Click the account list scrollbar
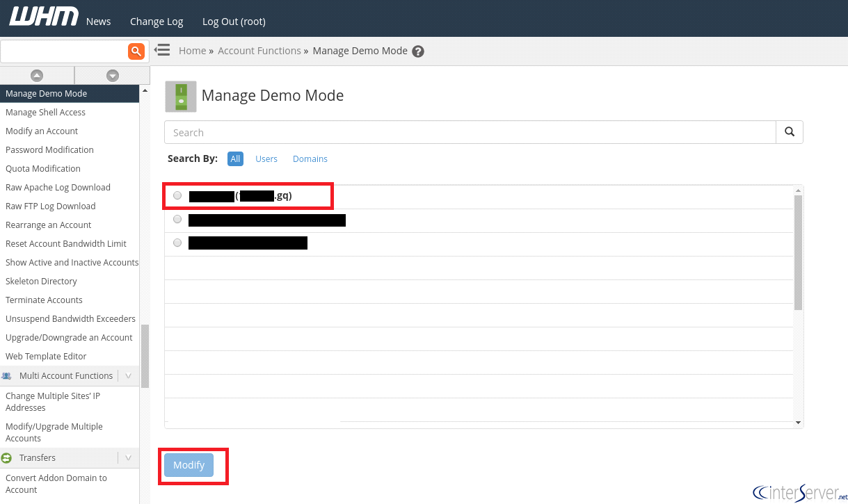 pyautogui.click(x=798, y=252)
